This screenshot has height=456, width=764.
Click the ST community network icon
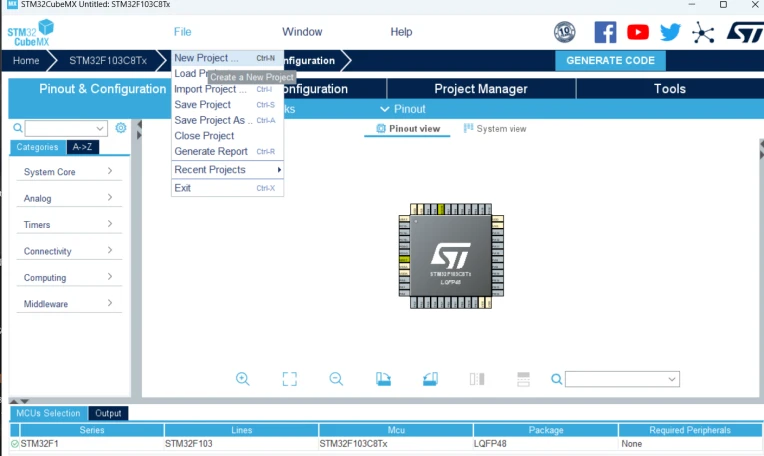703,33
